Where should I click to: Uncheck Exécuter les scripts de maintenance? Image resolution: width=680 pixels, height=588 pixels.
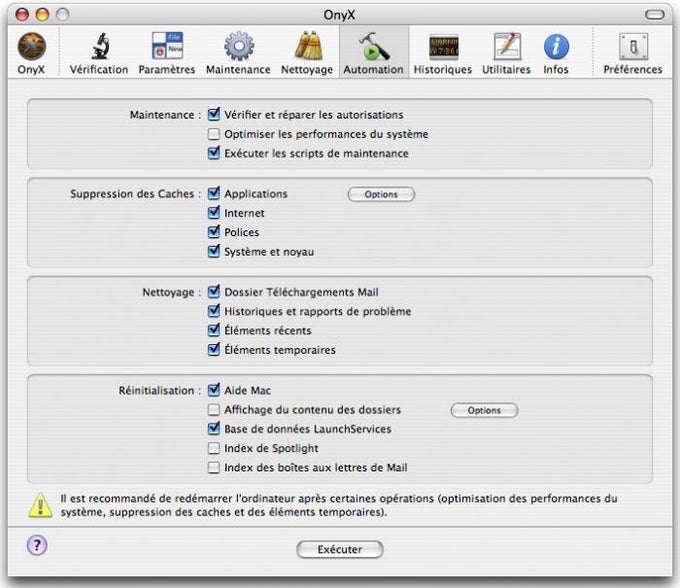click(x=214, y=153)
